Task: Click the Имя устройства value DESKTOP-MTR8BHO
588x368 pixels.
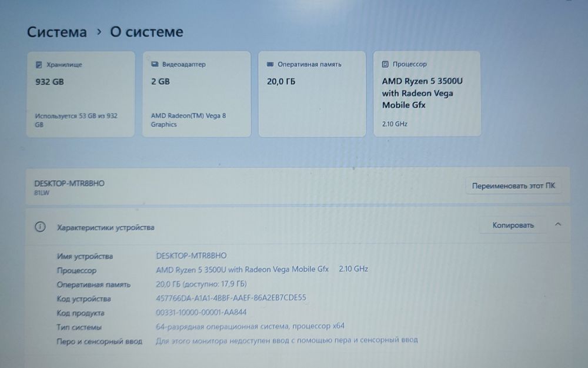Action: click(x=191, y=256)
